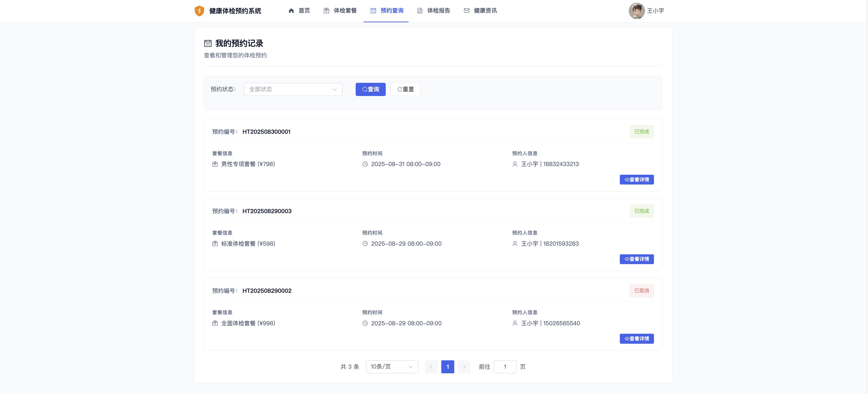Image resolution: width=868 pixels, height=394 pixels.
Task: Click the user avatar of 王小宇
Action: (636, 11)
